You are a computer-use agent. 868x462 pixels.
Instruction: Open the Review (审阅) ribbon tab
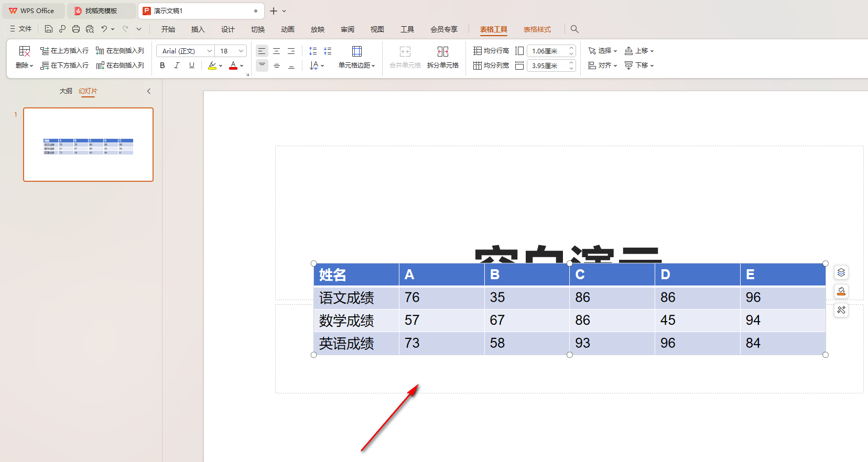(347, 29)
